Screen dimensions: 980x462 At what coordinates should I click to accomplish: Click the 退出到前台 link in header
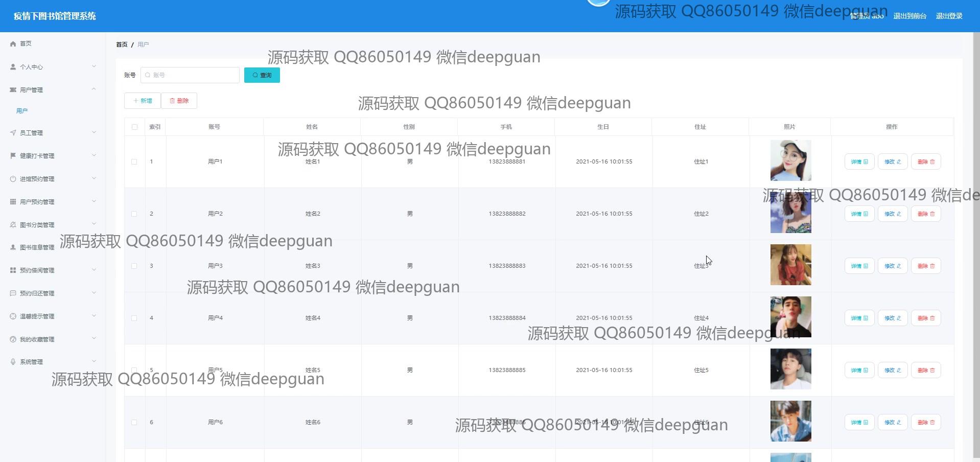[909, 16]
